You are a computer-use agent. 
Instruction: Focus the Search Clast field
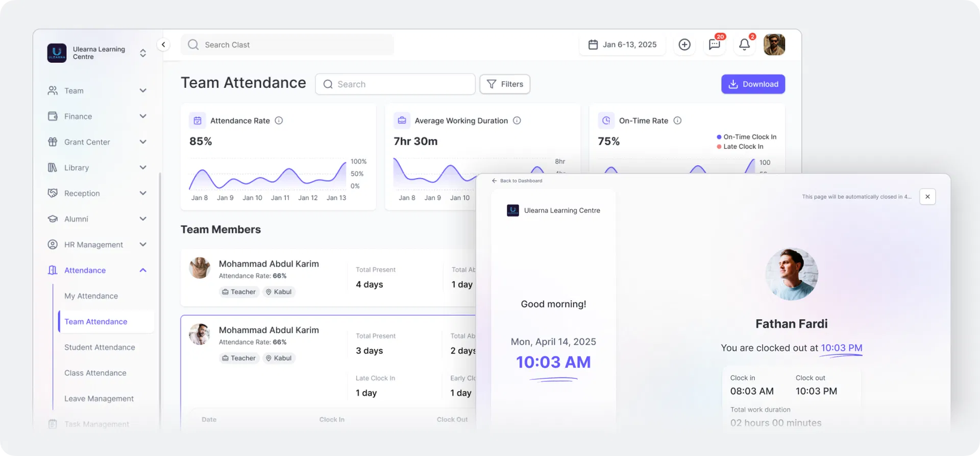287,45
